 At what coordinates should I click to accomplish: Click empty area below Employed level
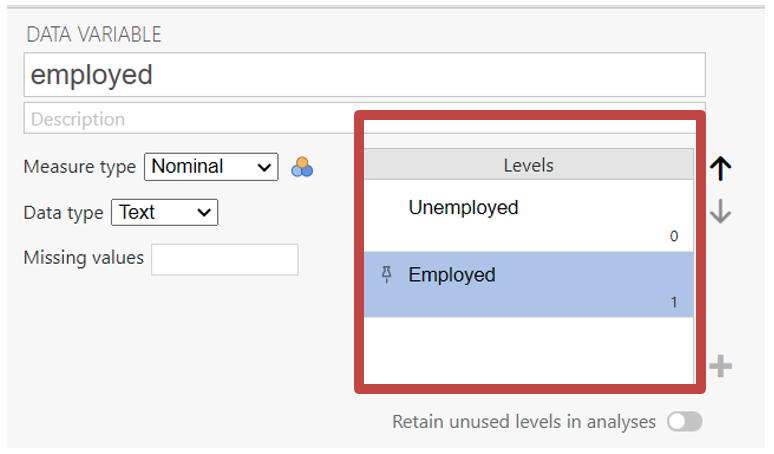(528, 350)
